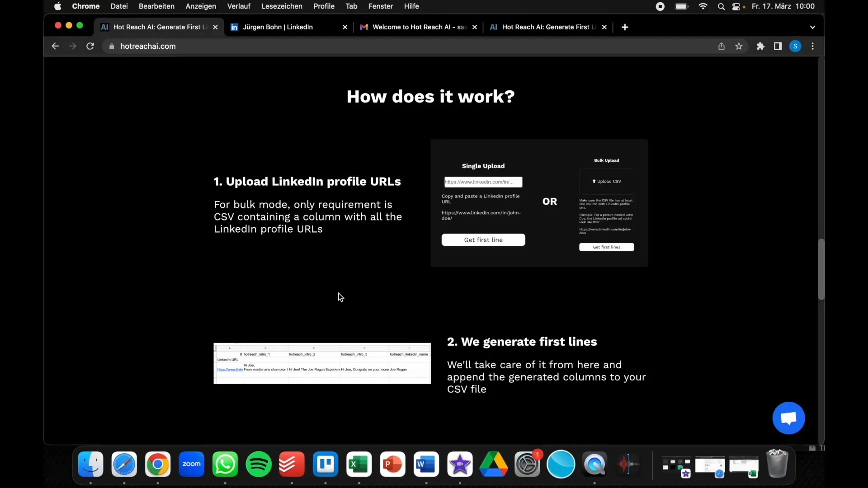This screenshot has height=488, width=868.
Task: Click the Single Upload tab
Action: 483,166
